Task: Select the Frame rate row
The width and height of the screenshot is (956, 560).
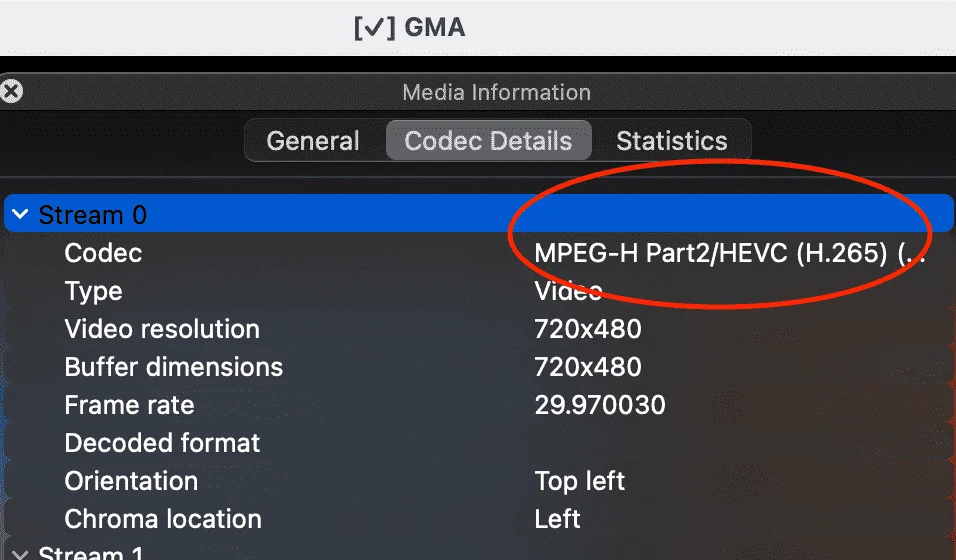Action: click(478, 404)
